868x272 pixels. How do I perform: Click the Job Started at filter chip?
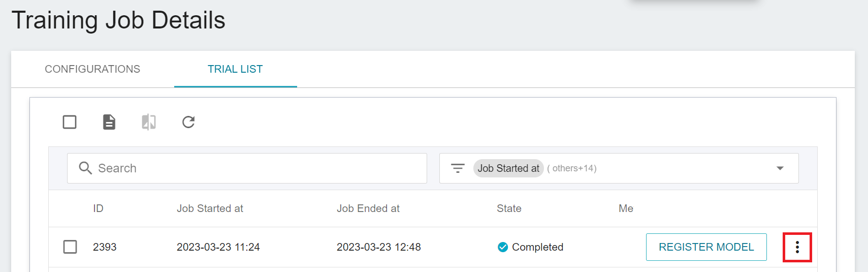pos(508,168)
